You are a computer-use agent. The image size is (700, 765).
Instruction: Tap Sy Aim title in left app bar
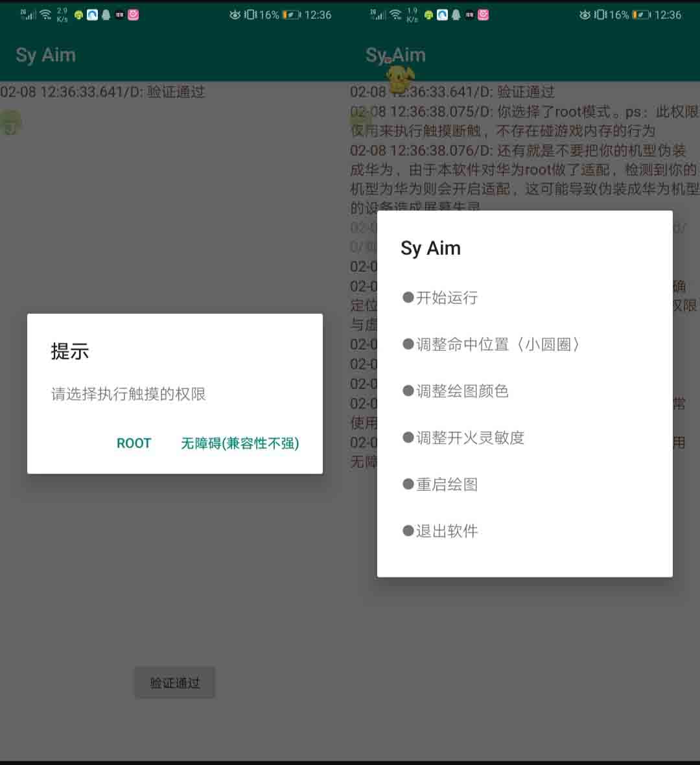point(46,55)
